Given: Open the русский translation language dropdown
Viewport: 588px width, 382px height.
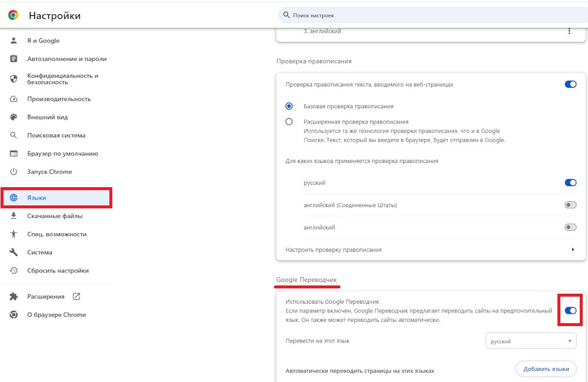Looking at the screenshot, I should tap(531, 341).
